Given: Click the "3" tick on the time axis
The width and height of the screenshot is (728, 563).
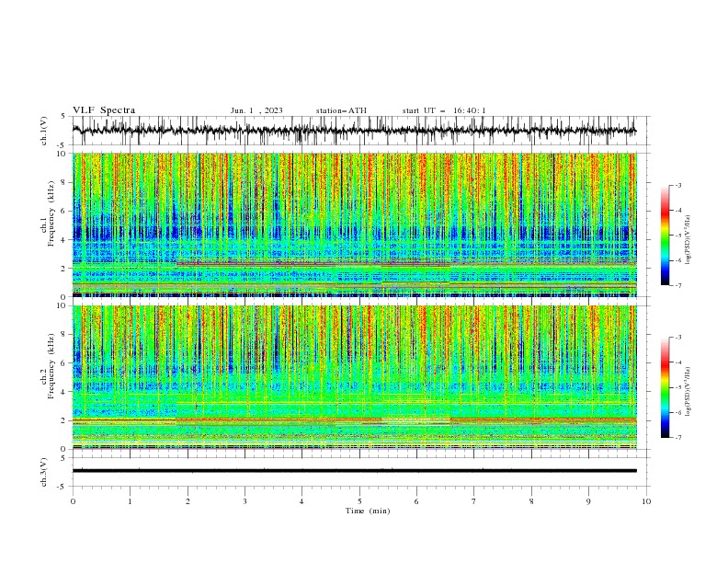Looking at the screenshot, I should [x=245, y=501].
